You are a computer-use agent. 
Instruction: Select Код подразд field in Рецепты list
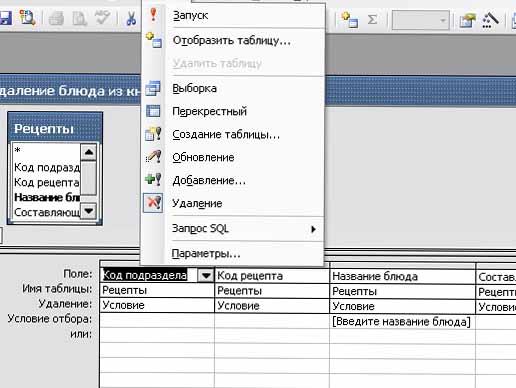click(x=46, y=167)
